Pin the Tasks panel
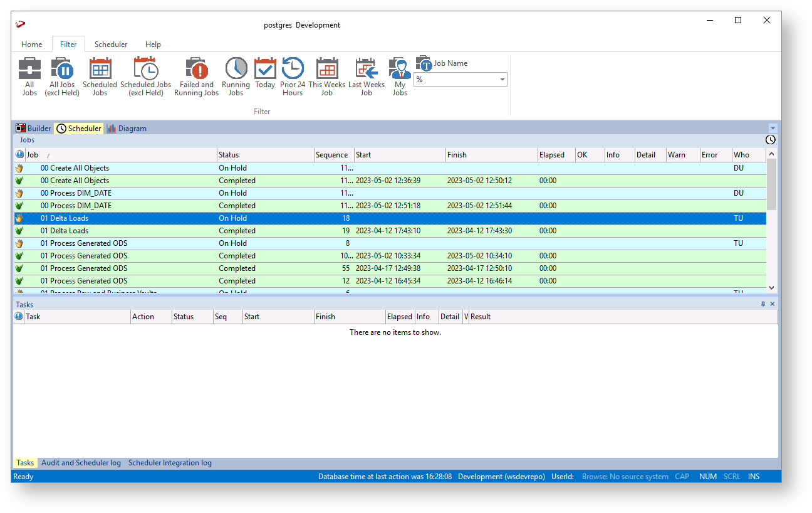 [763, 304]
